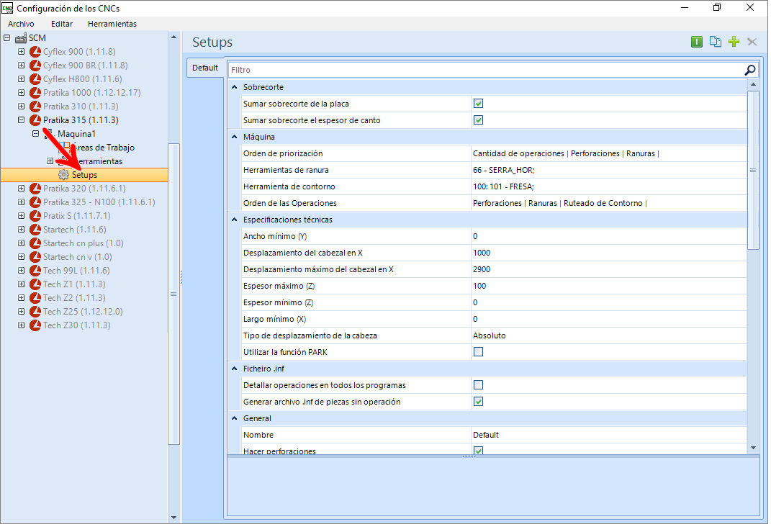Click the Nombre value Default
This screenshot has height=532, width=771.
[609, 435]
